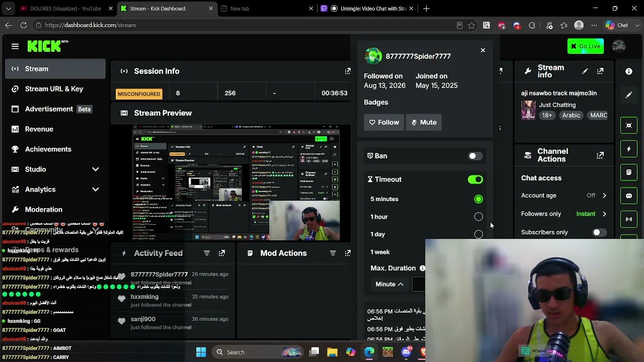Open File Explorer from the taskbar
This screenshot has width=644, height=362.
tap(332, 352)
